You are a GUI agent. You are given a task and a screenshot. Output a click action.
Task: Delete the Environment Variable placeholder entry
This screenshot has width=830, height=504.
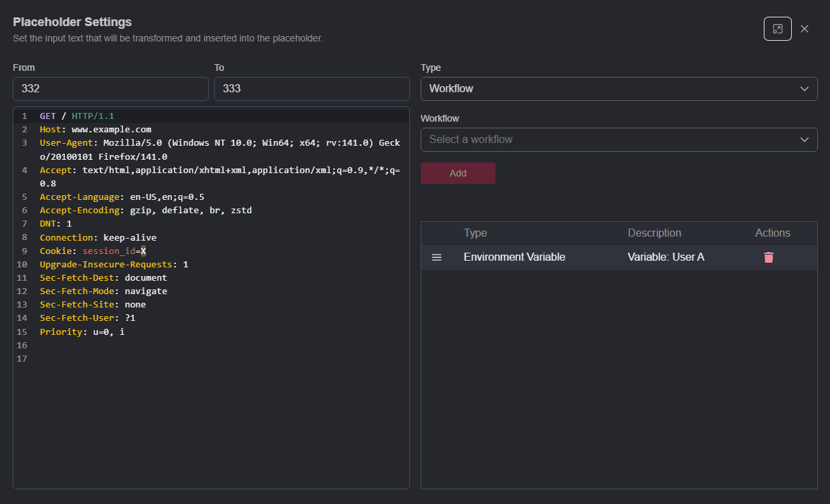click(x=768, y=257)
